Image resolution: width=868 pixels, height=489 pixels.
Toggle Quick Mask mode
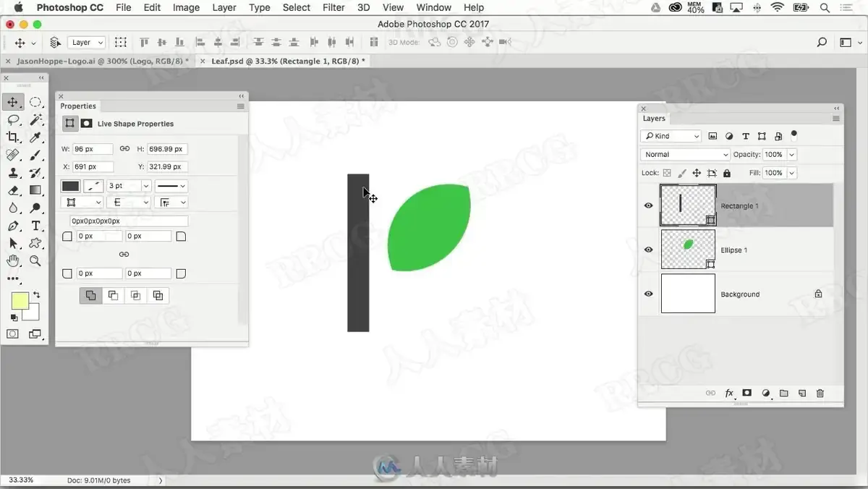point(13,334)
